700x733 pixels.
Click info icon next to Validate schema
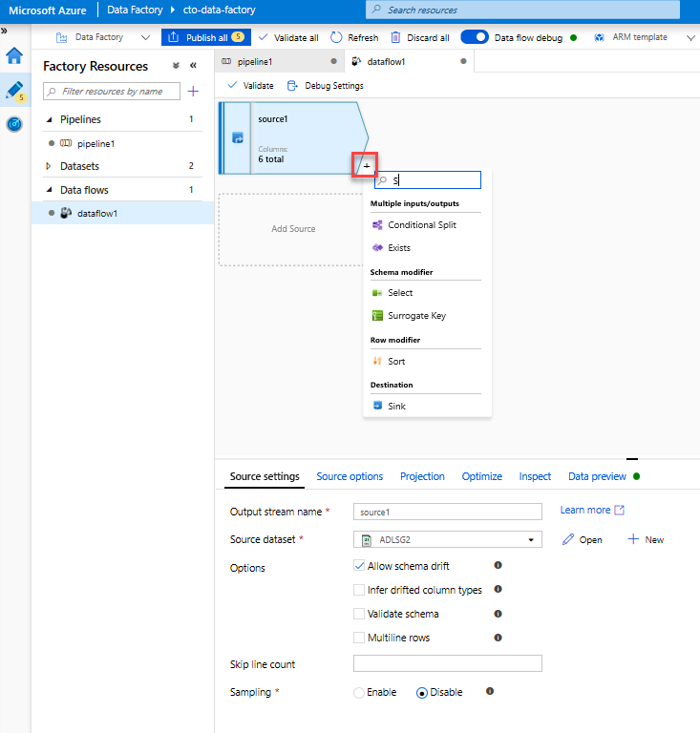498,614
